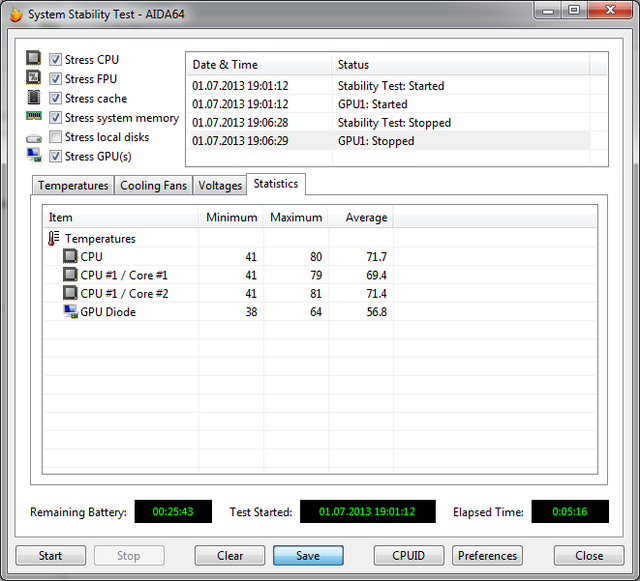Click the CPU chip icon beside Stress CPU
This screenshot has width=640, height=581.
coord(34,59)
